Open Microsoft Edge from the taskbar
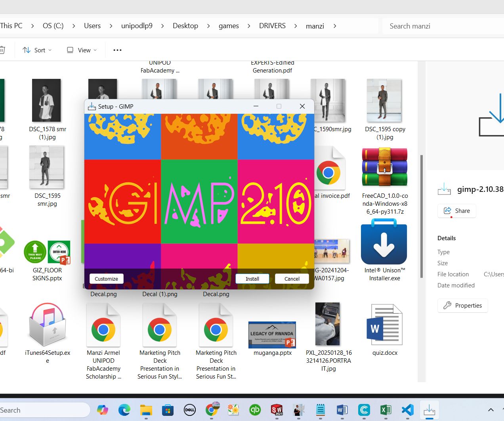This screenshot has height=421, width=504. 124,410
